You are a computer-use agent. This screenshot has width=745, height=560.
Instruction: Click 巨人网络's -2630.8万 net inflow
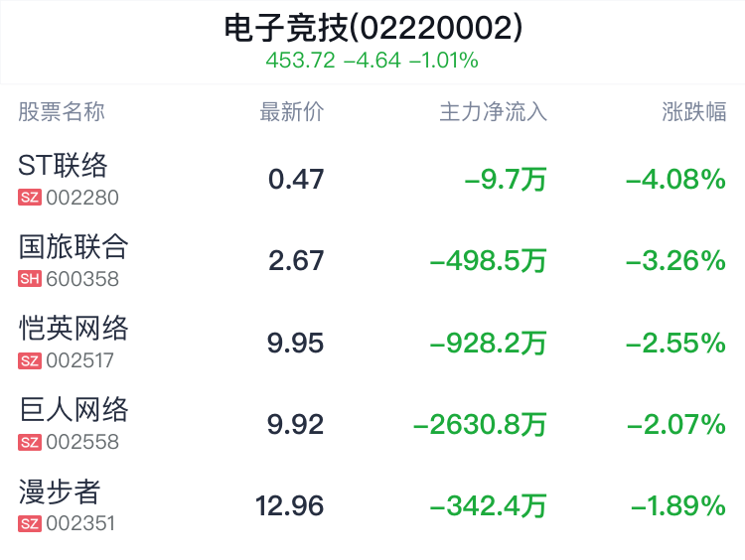click(480, 425)
